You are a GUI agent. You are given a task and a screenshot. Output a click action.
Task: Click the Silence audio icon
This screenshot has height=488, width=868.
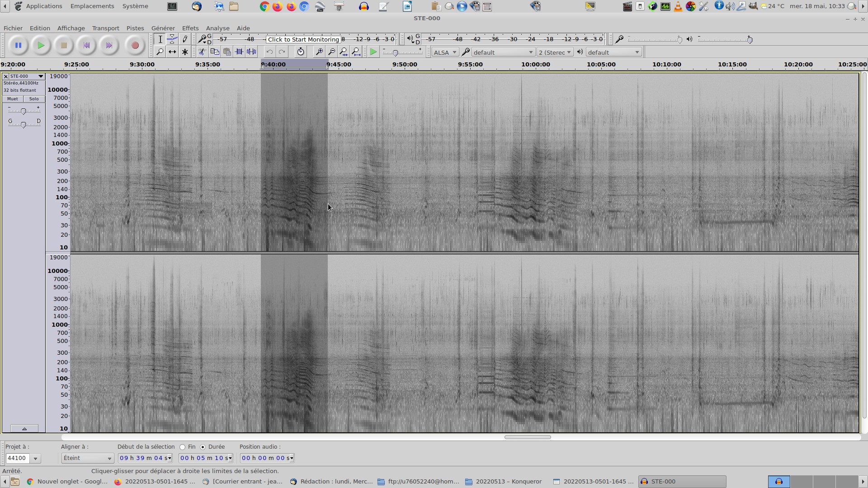coord(251,52)
